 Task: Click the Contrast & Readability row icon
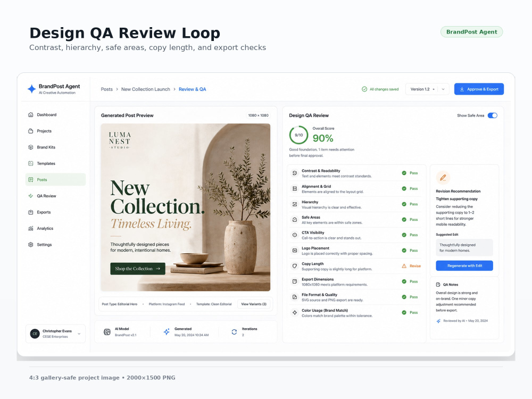pyautogui.click(x=295, y=173)
